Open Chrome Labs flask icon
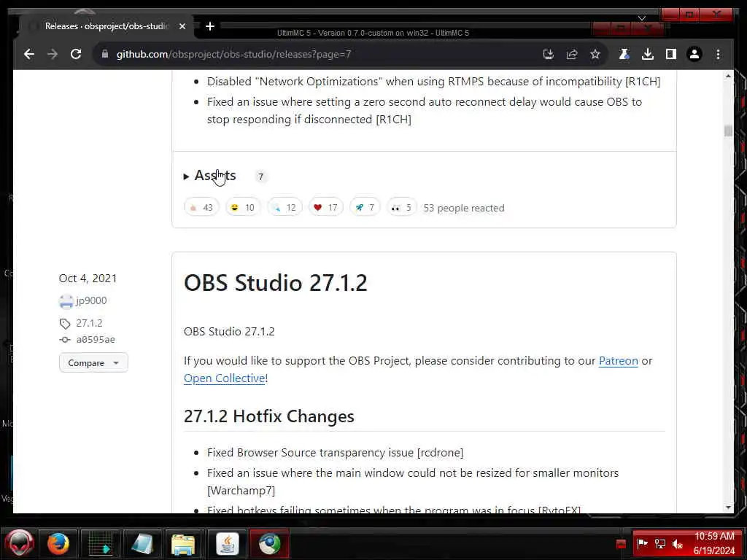 coord(624,54)
